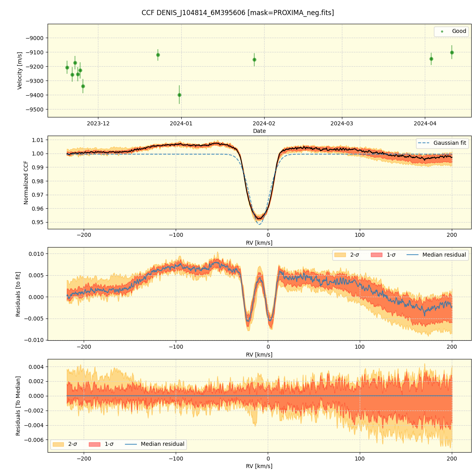Click the '−0.006' tick on the bottom plot
This screenshot has width=476, height=476.
[35, 440]
